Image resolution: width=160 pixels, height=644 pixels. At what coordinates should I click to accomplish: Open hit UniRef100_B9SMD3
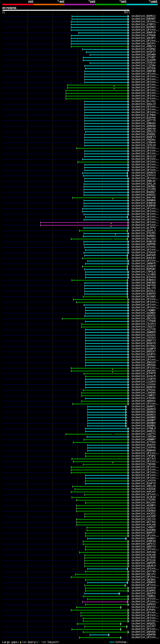coord(143,27)
